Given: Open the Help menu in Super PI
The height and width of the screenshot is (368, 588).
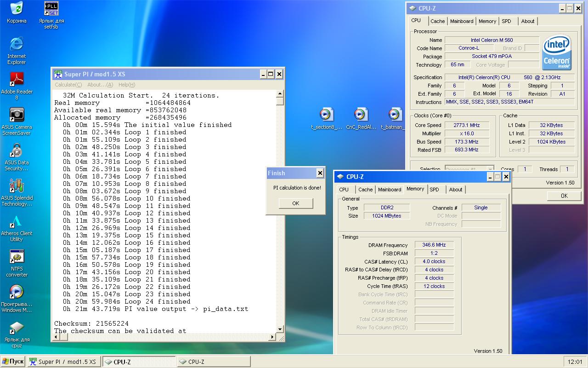Looking at the screenshot, I should coord(127,85).
